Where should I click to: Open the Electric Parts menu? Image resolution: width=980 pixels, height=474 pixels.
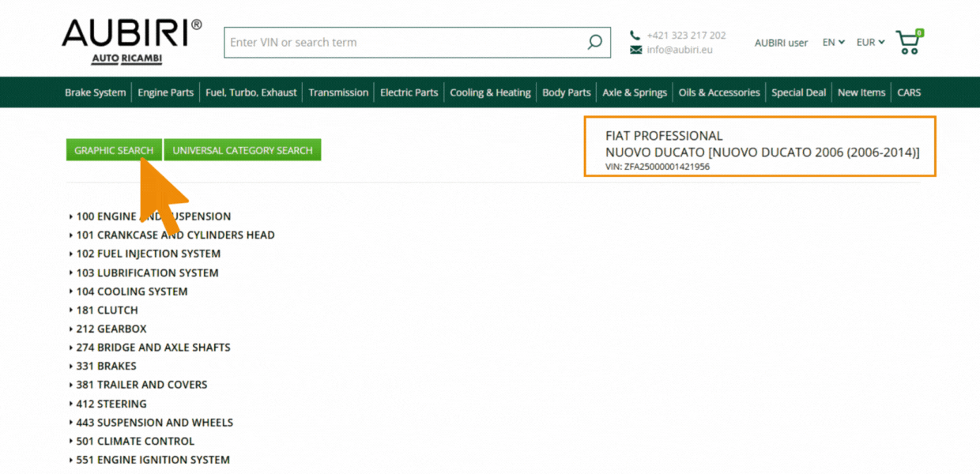[409, 92]
